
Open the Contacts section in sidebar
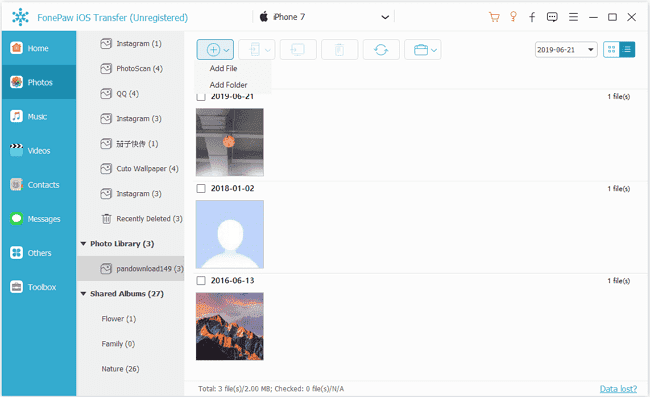click(x=39, y=184)
